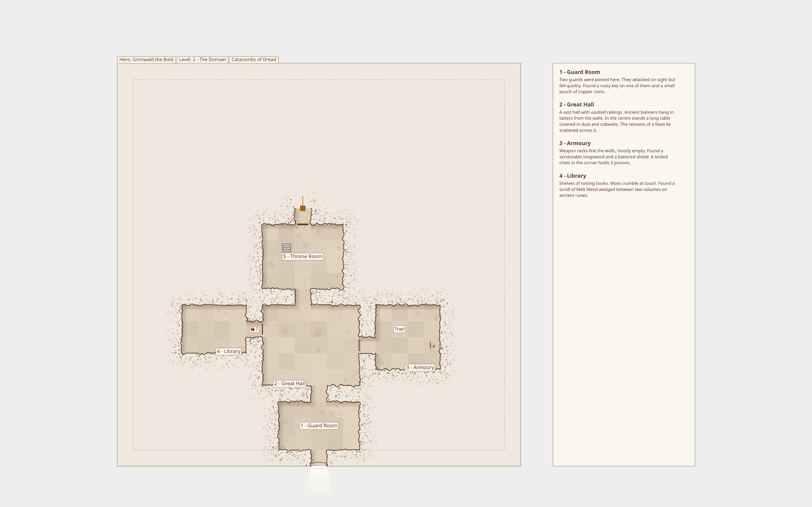Open the 4 - Library heading in notes
Screen dimensions: 812x507
coord(573,176)
